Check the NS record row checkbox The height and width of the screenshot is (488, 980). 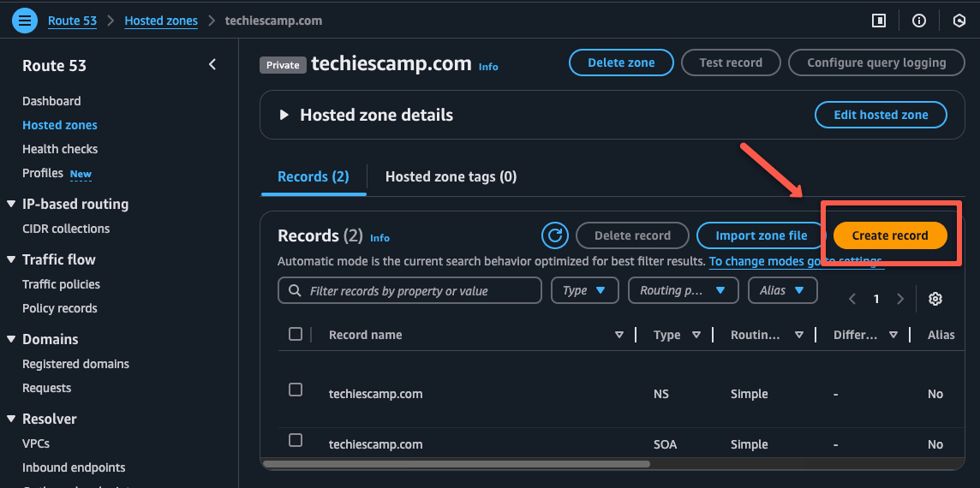coord(296,390)
